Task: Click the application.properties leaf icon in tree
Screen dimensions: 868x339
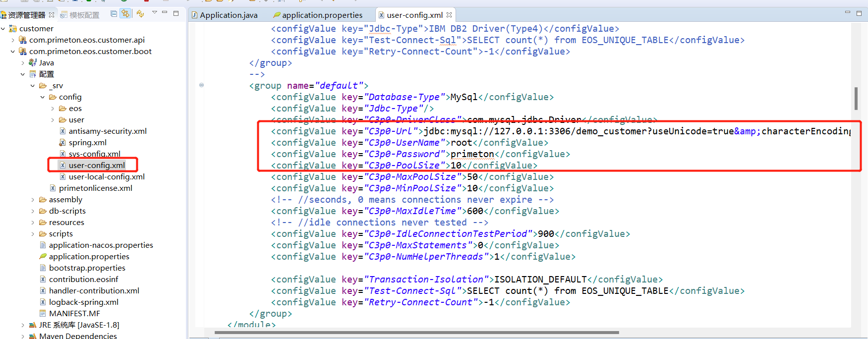Action: point(43,257)
